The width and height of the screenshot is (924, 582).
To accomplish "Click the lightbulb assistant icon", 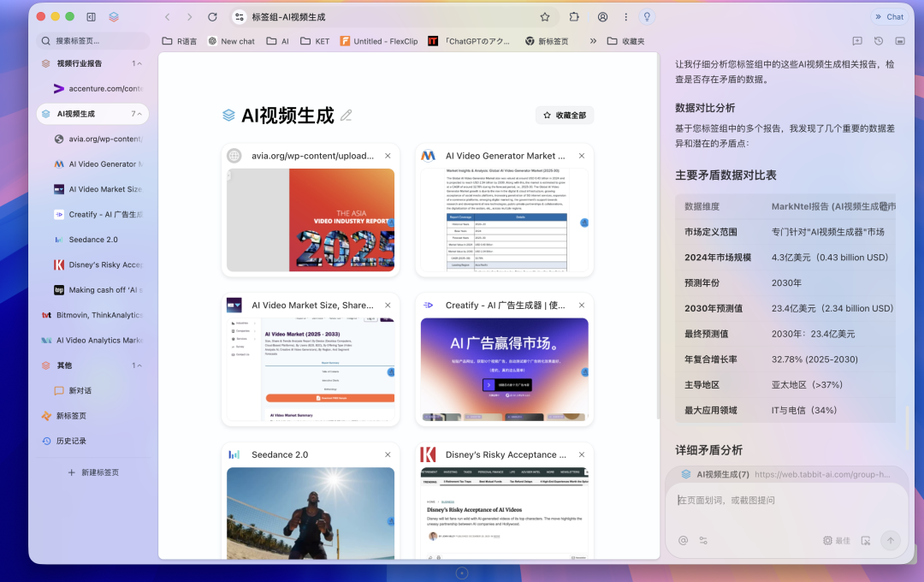I will click(x=647, y=17).
